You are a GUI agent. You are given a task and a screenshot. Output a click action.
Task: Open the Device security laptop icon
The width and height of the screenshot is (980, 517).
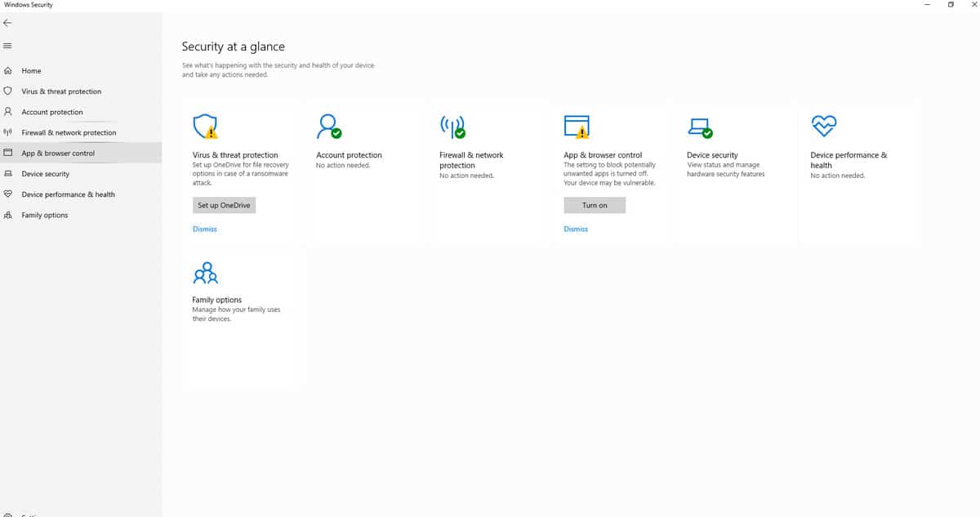point(700,126)
